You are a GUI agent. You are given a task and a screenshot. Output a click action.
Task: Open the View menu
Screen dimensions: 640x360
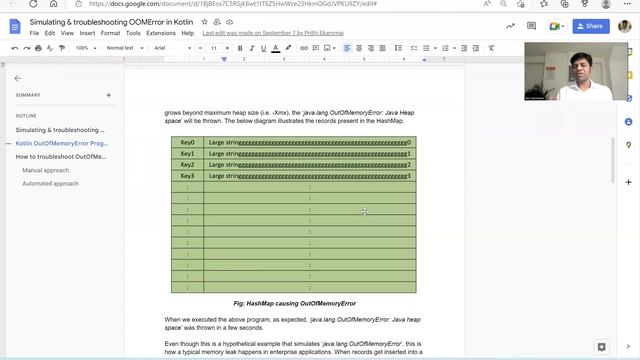67,33
